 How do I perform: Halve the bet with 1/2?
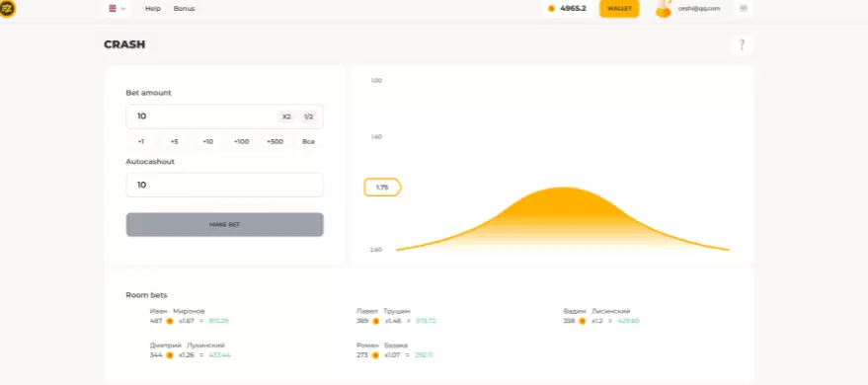[x=308, y=116]
